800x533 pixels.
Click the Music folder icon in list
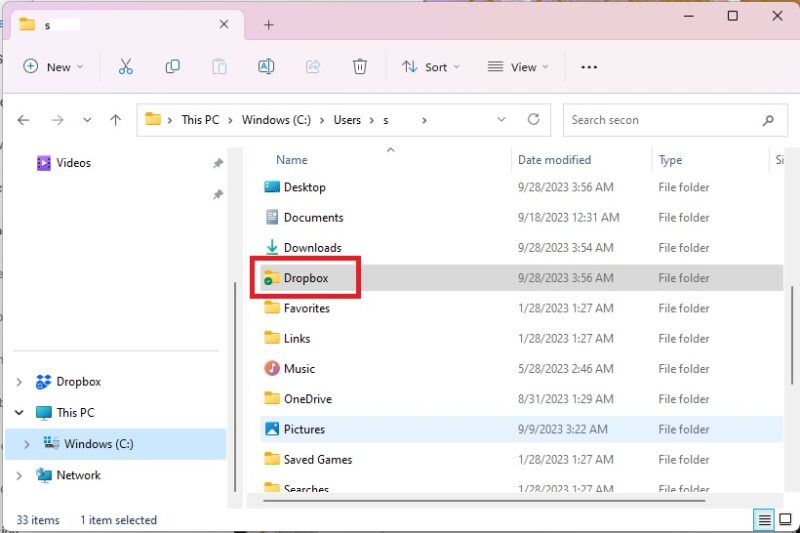(x=272, y=368)
